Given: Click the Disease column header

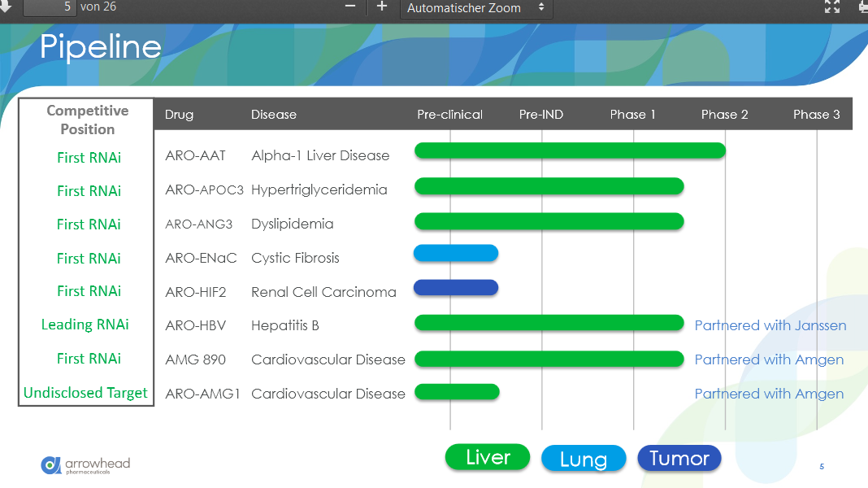Looking at the screenshot, I should 274,115.
